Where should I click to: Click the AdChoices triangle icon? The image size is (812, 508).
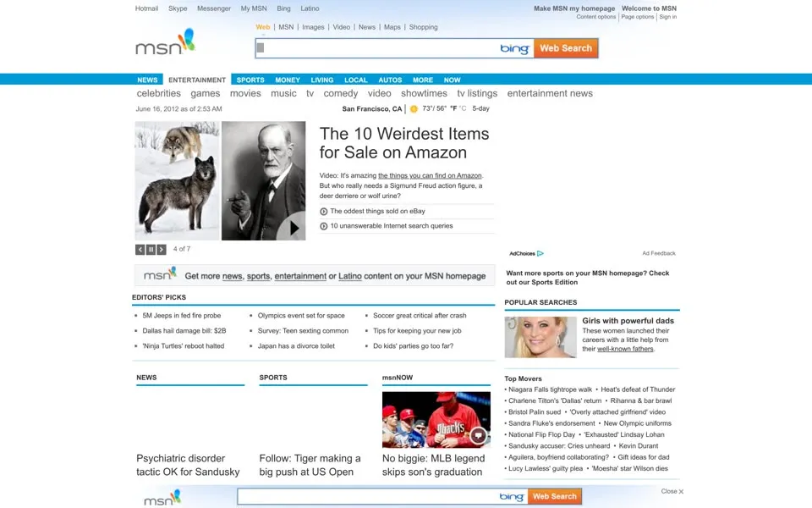pyautogui.click(x=540, y=253)
